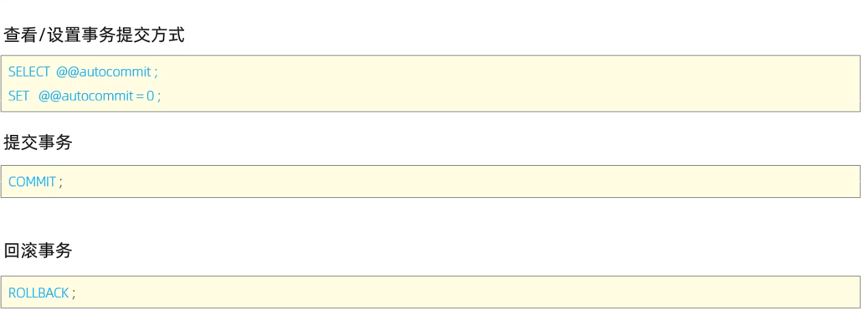
Task: Click the semicolon ending the SELECT line
Action: click(156, 73)
